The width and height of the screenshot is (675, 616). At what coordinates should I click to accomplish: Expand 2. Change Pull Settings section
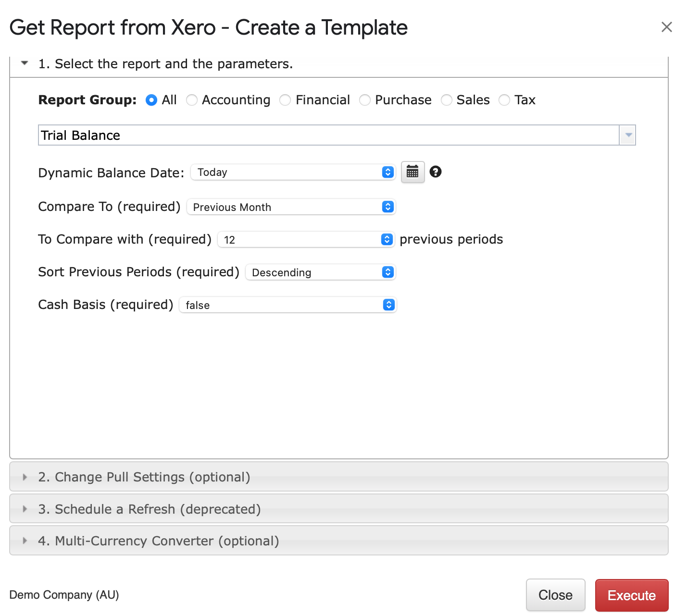339,477
